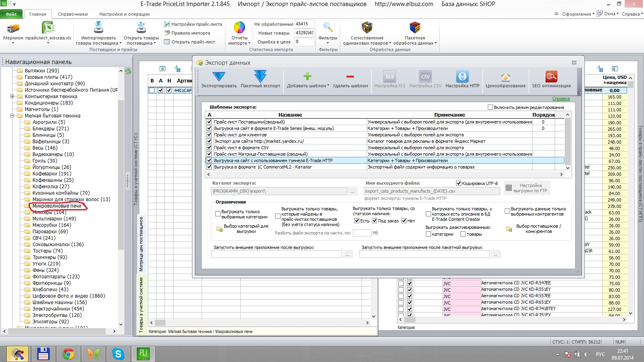Open Настройка CSV settings
Screen dimensions: 644x362
click(x=425, y=79)
